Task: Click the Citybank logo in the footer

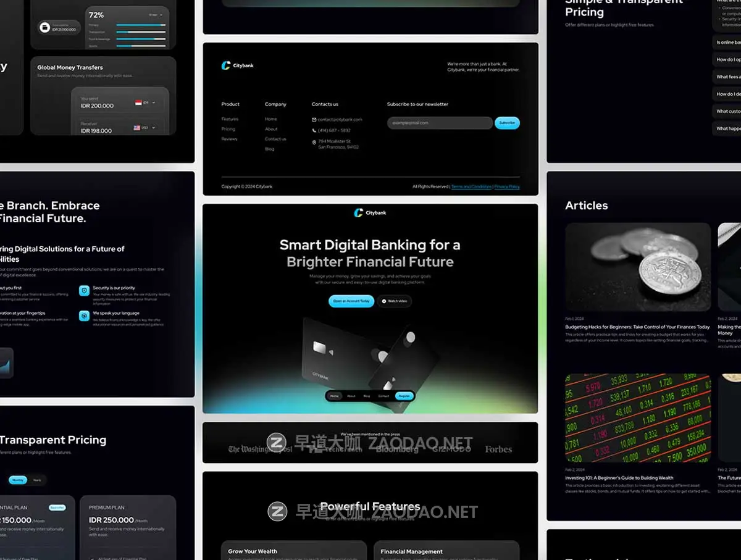Action: click(x=238, y=65)
